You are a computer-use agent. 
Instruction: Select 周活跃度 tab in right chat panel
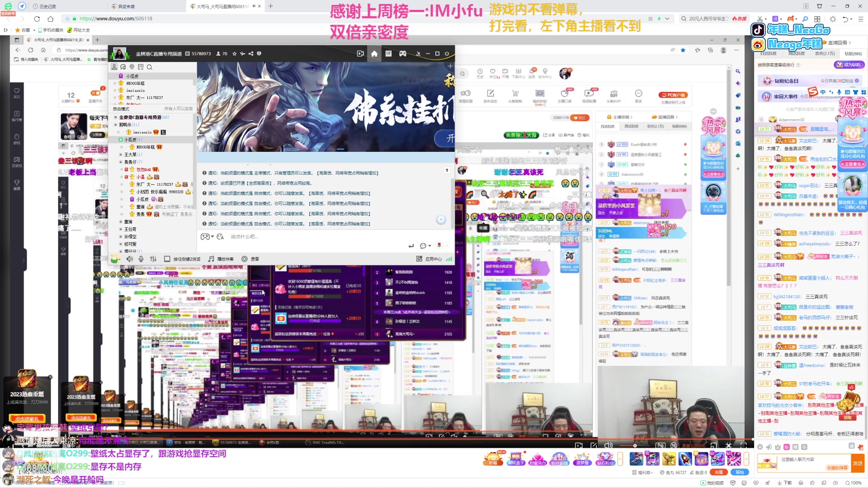coord(797,53)
